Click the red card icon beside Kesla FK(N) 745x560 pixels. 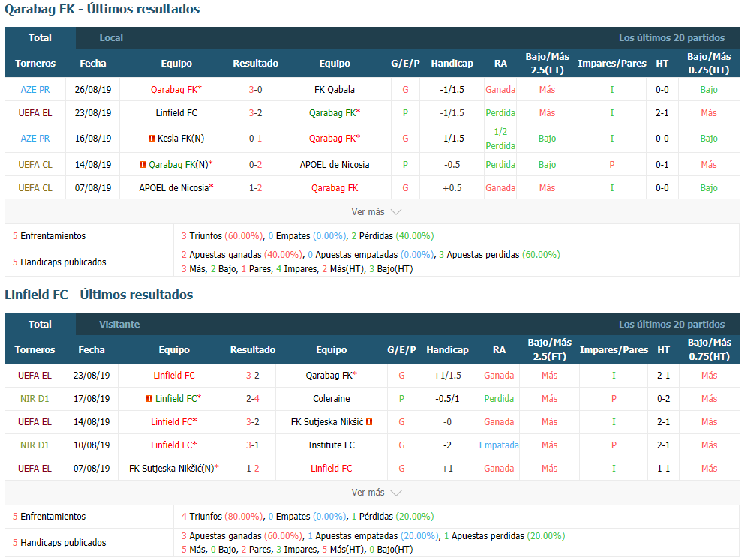(152, 139)
